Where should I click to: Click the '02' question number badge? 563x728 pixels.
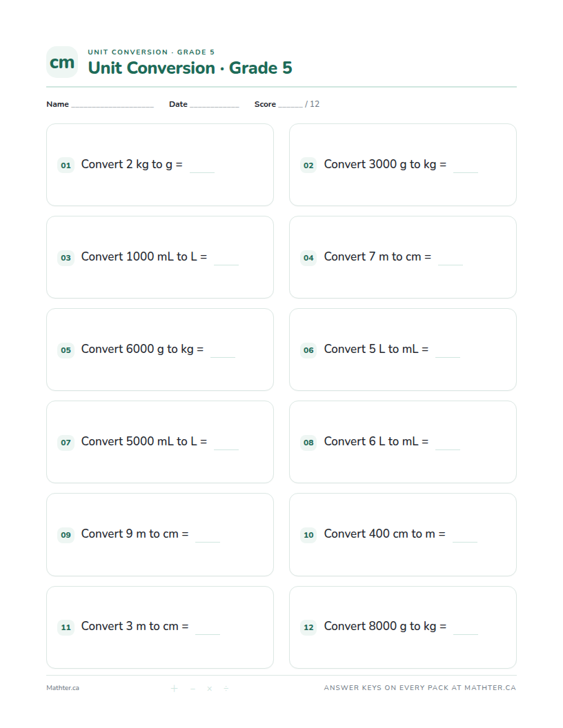[308, 165]
